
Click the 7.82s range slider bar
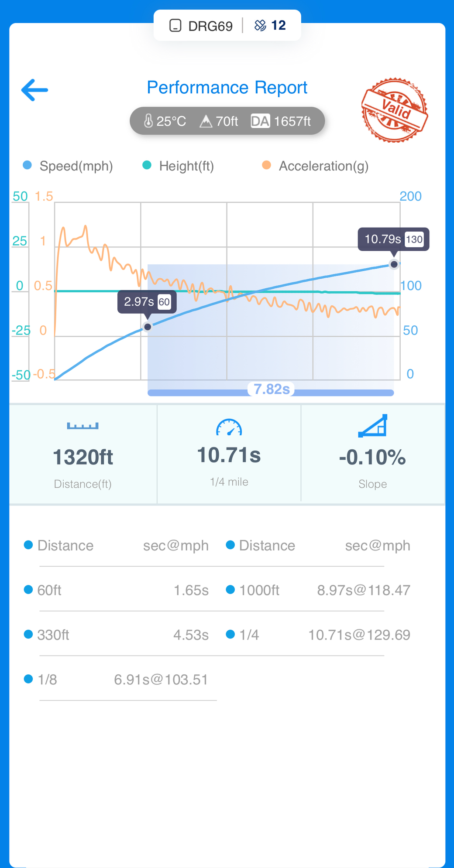(x=271, y=392)
